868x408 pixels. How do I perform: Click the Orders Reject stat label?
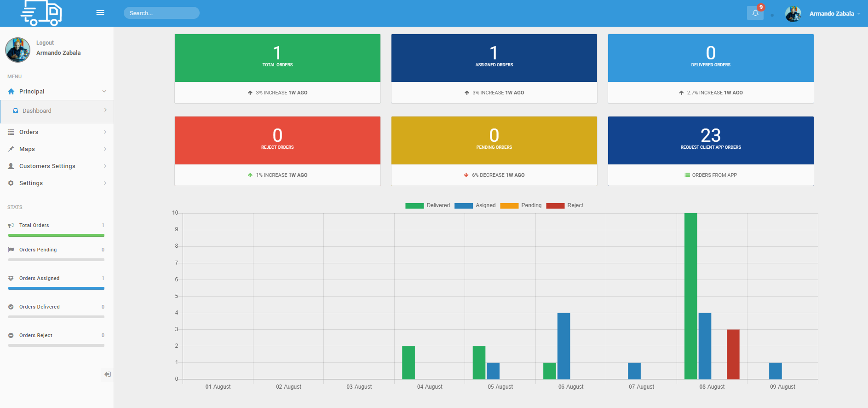[x=36, y=336]
